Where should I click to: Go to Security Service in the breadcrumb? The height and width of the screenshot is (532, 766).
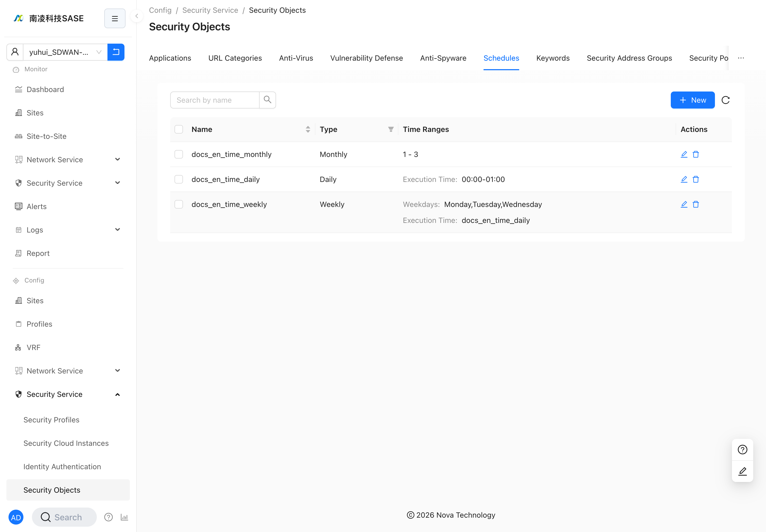pyautogui.click(x=210, y=10)
